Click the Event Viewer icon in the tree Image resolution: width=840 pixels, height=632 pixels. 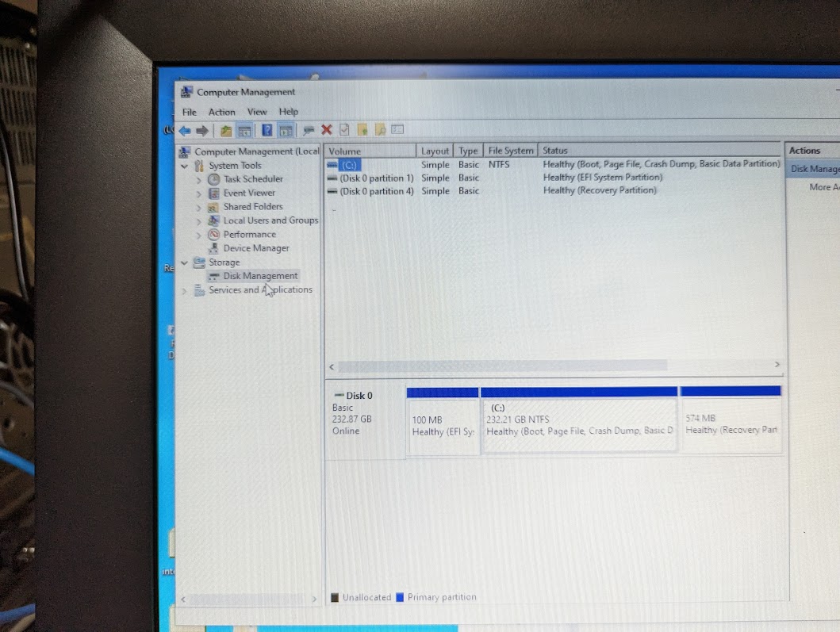[x=216, y=193]
